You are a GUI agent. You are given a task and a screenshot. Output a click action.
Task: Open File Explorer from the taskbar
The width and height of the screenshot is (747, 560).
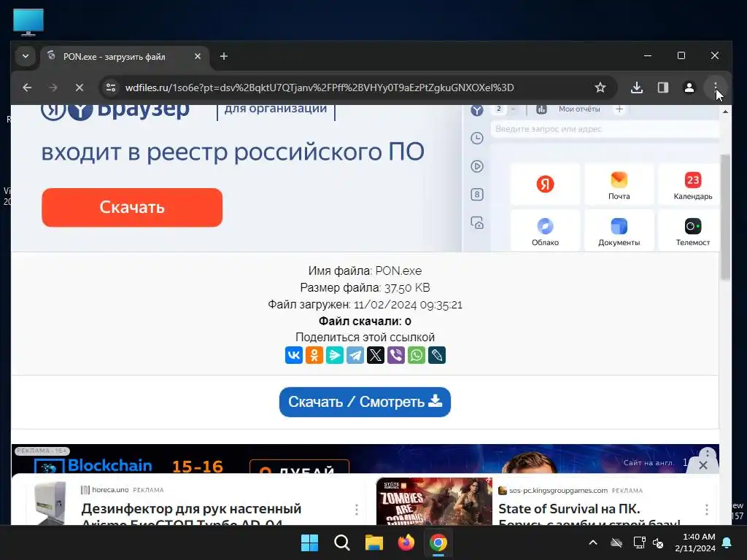point(374,542)
